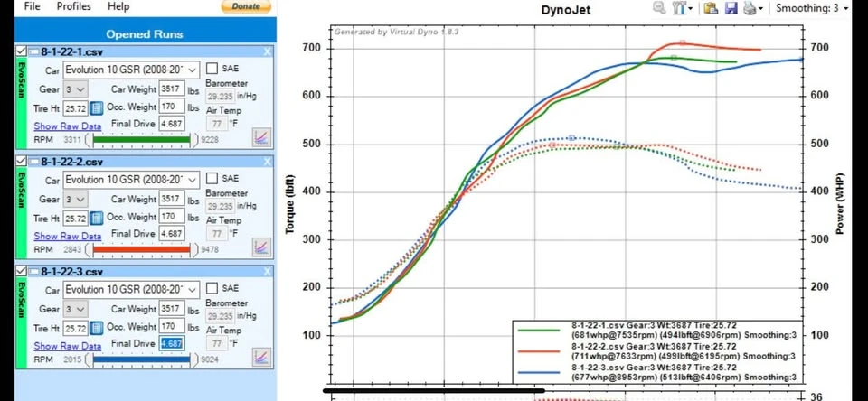Open Car dropdown in 8-1-22-3.csv panel
The height and width of the screenshot is (401, 868).
[x=131, y=290]
